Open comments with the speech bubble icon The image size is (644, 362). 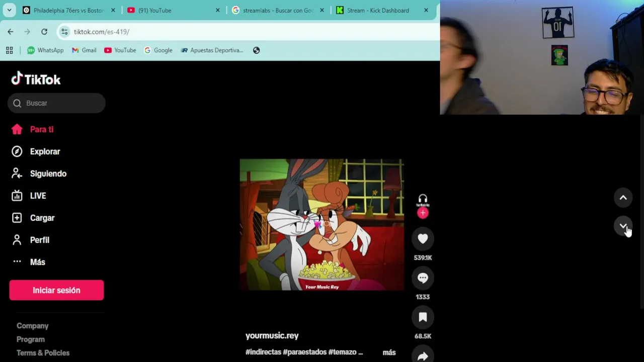point(423,278)
